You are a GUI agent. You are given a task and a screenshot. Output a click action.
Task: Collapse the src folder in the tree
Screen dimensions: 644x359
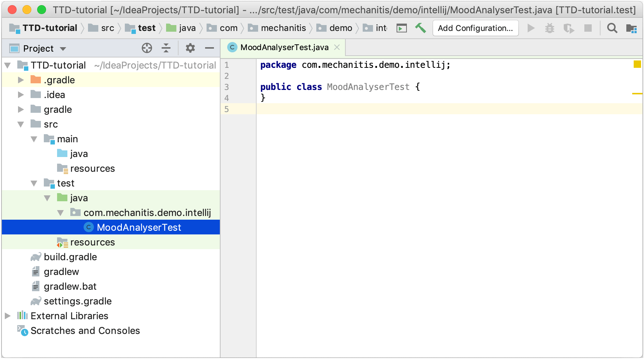21,124
